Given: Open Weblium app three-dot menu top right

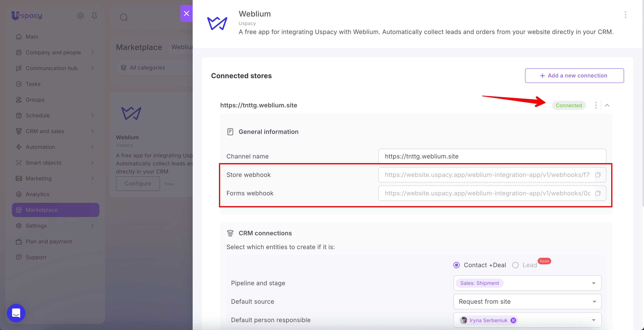Looking at the screenshot, I should pos(625,15).
